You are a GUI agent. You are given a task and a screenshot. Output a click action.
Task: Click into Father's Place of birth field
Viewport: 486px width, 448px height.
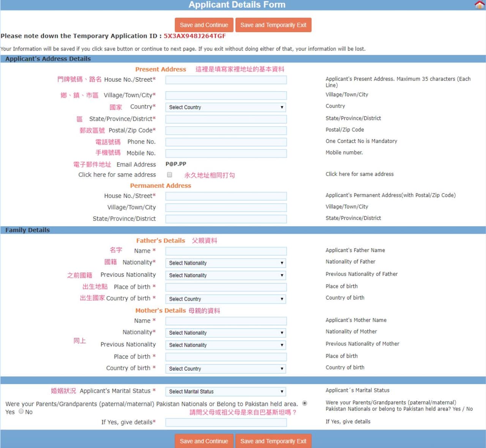point(226,287)
